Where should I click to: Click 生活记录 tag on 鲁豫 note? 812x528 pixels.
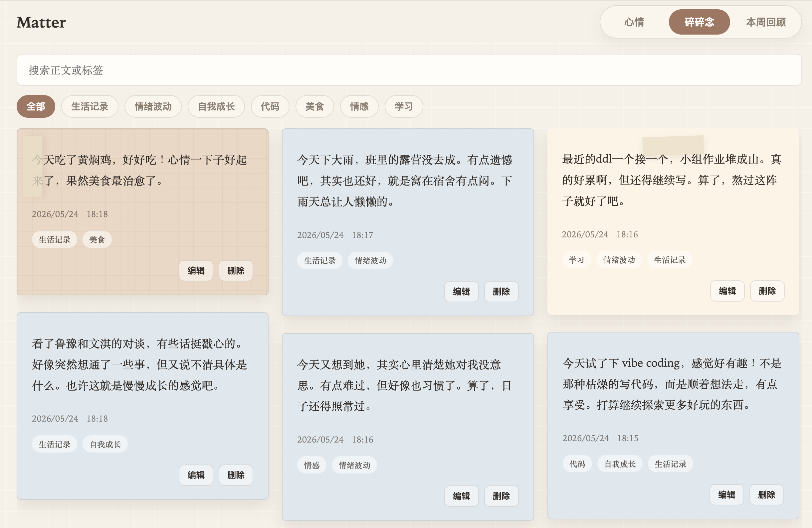coord(55,444)
